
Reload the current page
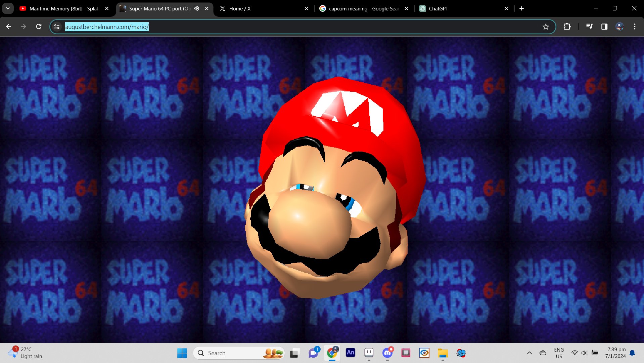(x=39, y=27)
